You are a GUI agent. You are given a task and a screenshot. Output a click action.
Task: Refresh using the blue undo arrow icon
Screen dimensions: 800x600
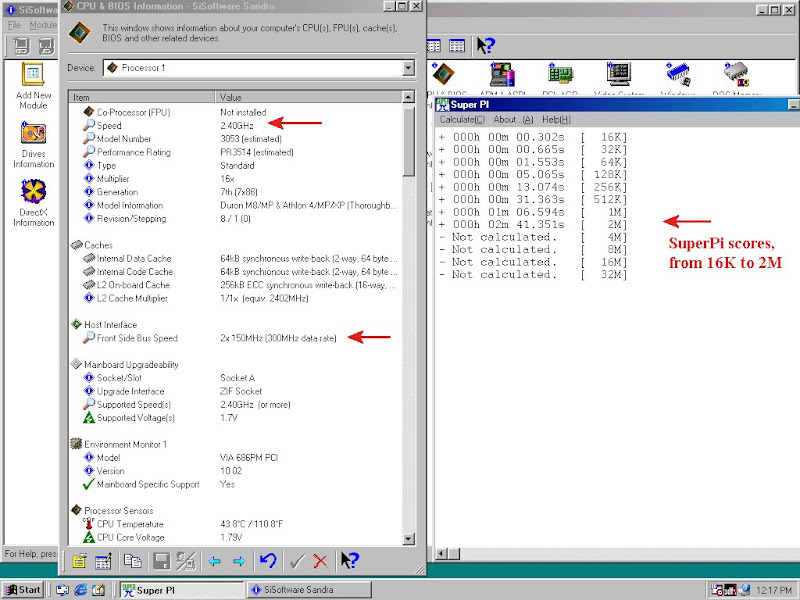pyautogui.click(x=268, y=561)
